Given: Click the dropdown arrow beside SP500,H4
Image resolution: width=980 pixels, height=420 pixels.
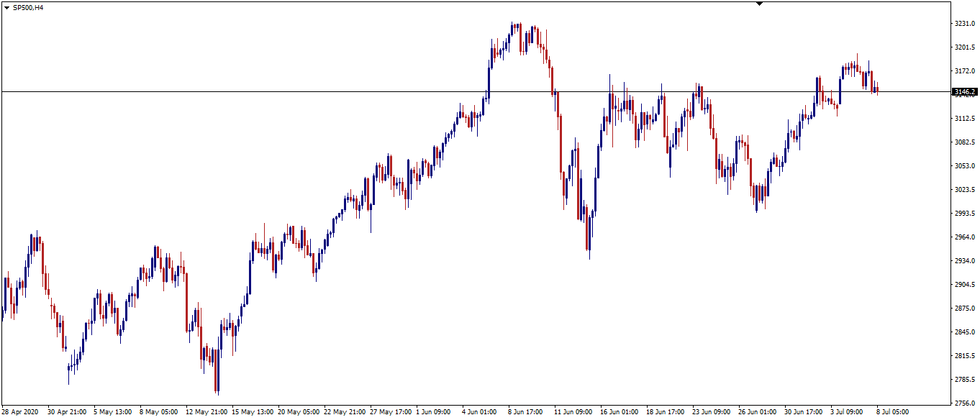Looking at the screenshot, I should 6,7.
